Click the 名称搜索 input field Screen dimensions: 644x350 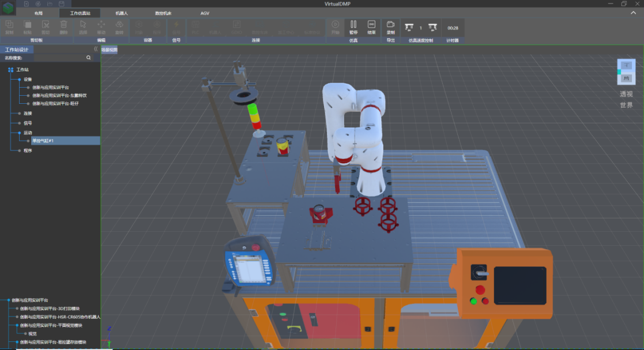[x=59, y=58]
